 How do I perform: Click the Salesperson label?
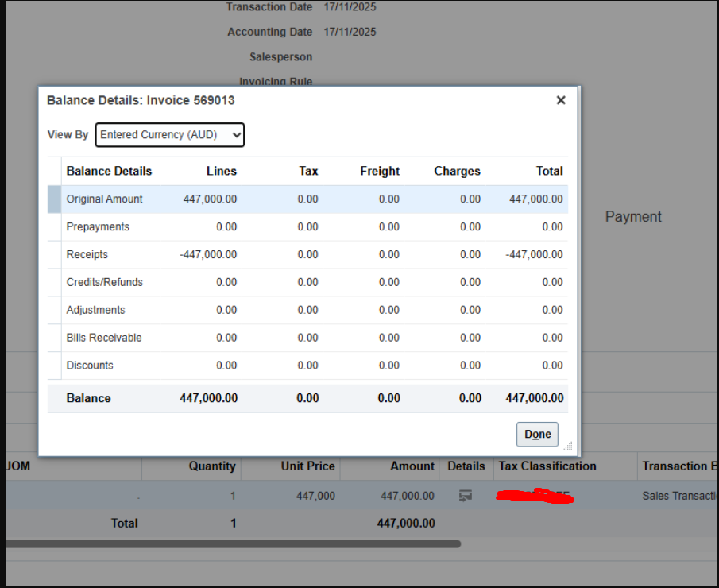tap(280, 57)
